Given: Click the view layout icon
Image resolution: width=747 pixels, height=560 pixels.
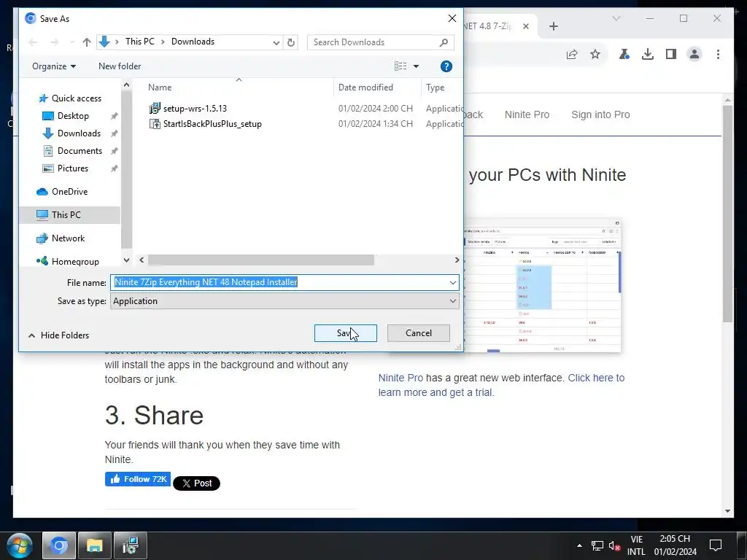Looking at the screenshot, I should pyautogui.click(x=400, y=66).
